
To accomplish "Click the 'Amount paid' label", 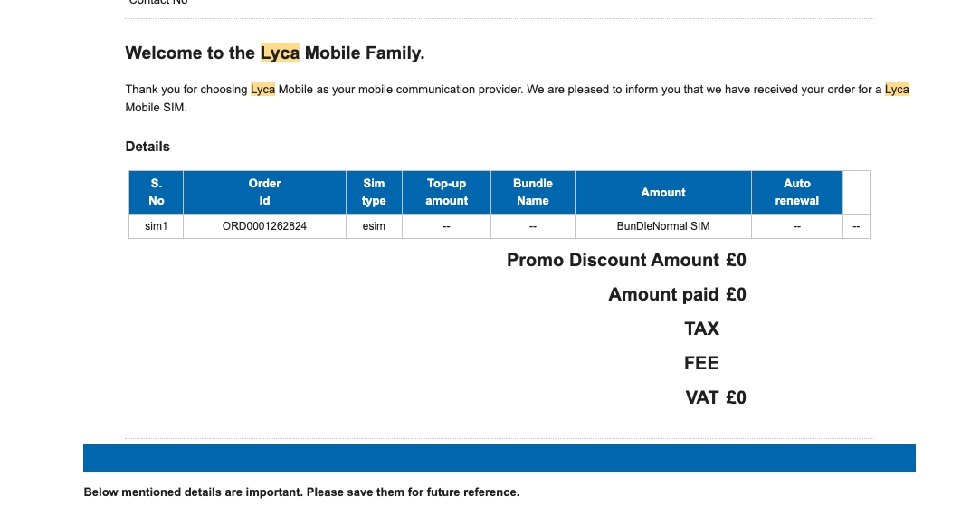I will pos(664,294).
